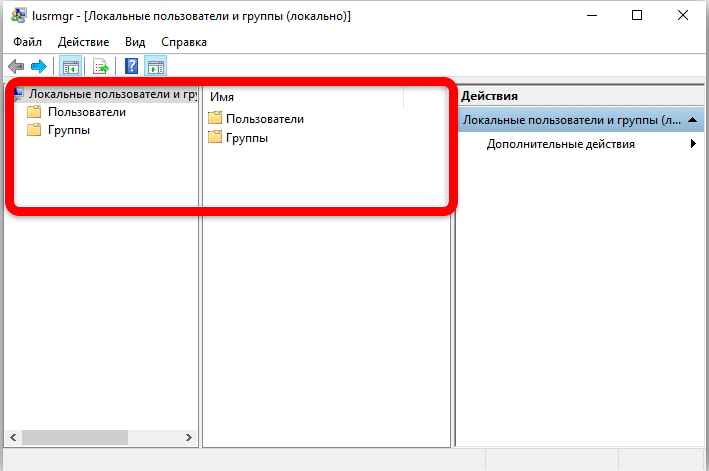The width and height of the screenshot is (709, 471).
Task: Open the Действие menu
Action: 84,42
